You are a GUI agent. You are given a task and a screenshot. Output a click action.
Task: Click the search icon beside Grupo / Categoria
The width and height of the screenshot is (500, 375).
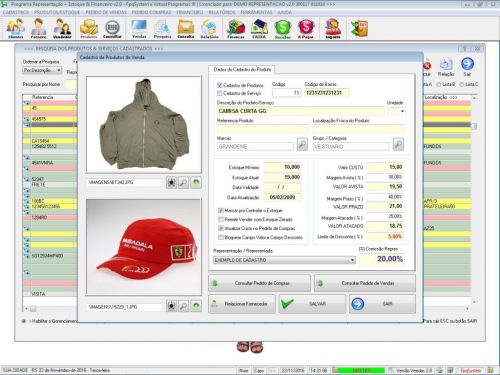pyautogui.click(x=398, y=144)
